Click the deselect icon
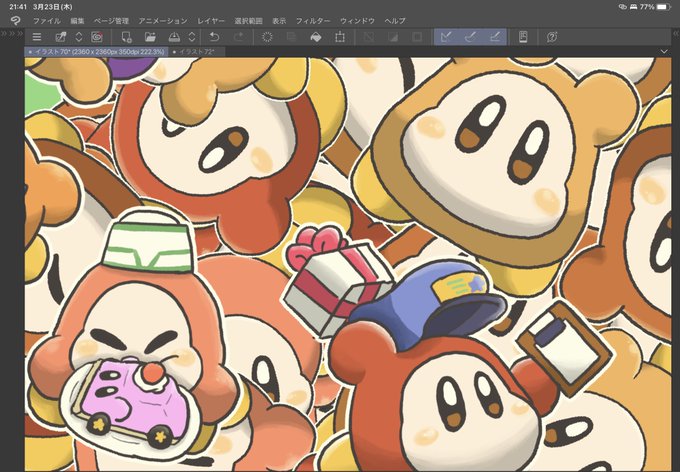The width and height of the screenshot is (680, 472). tap(369, 37)
